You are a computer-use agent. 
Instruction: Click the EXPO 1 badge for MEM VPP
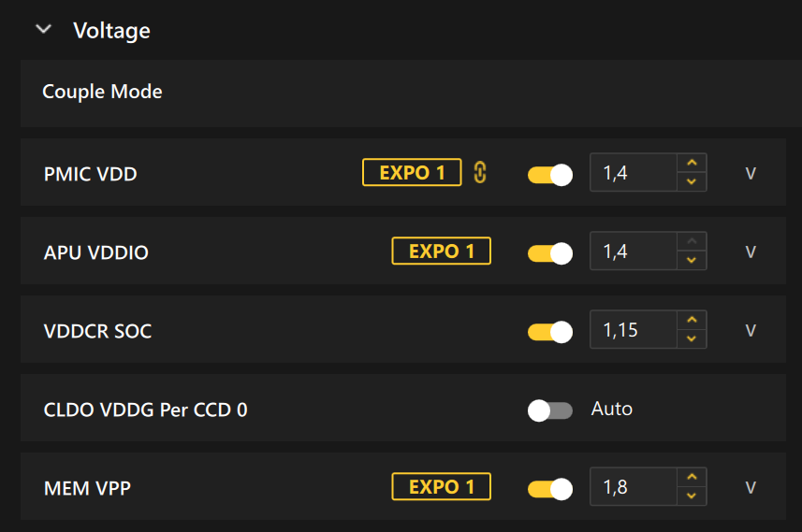pyautogui.click(x=441, y=487)
